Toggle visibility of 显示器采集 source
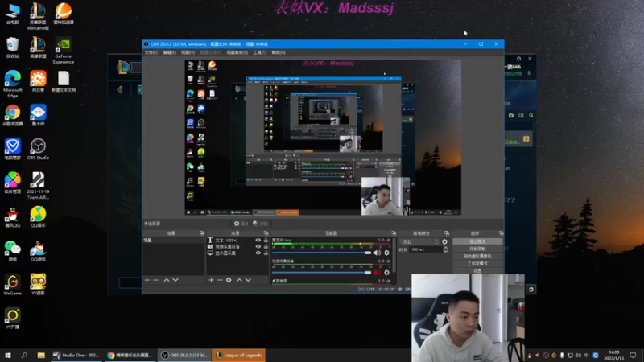 pos(258,253)
